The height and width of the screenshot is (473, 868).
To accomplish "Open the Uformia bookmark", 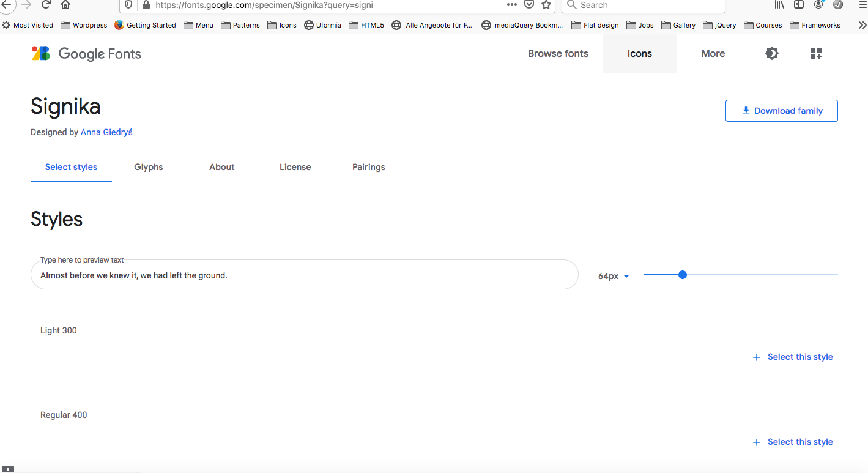I will click(322, 25).
